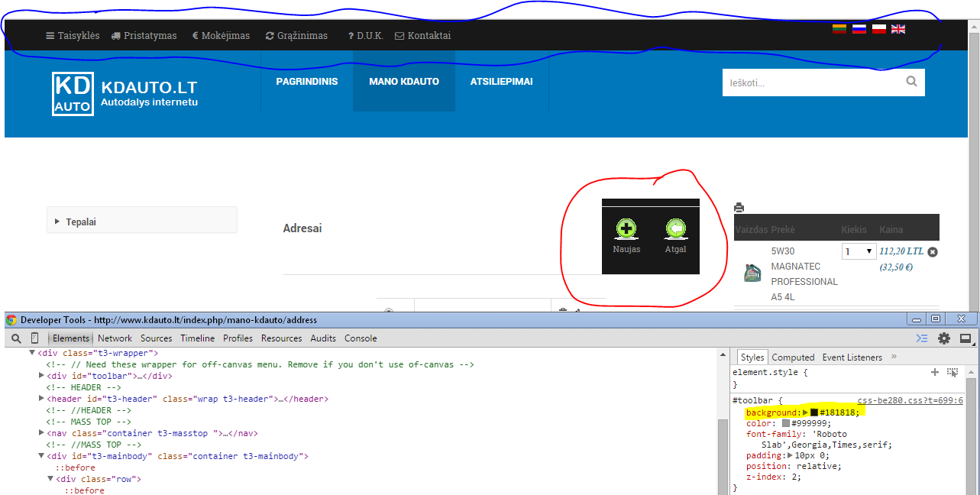Select the Styles sidebar tab
This screenshot has height=495, width=980.
click(752, 357)
